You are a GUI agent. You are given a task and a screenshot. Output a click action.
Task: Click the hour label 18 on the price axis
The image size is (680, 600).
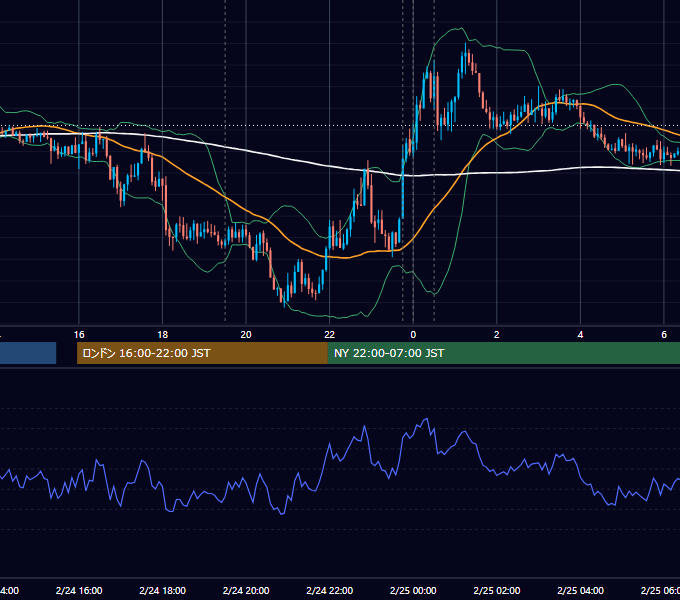tap(162, 335)
